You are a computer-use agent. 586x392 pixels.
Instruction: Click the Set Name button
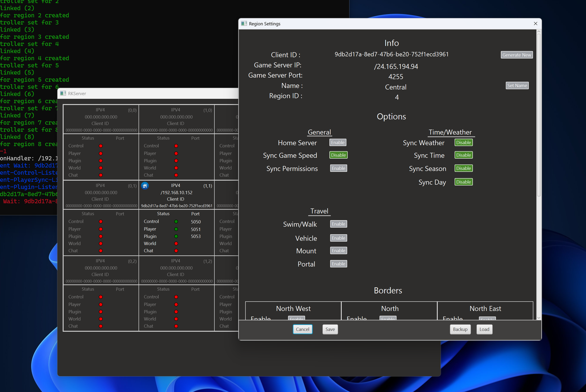coord(517,86)
